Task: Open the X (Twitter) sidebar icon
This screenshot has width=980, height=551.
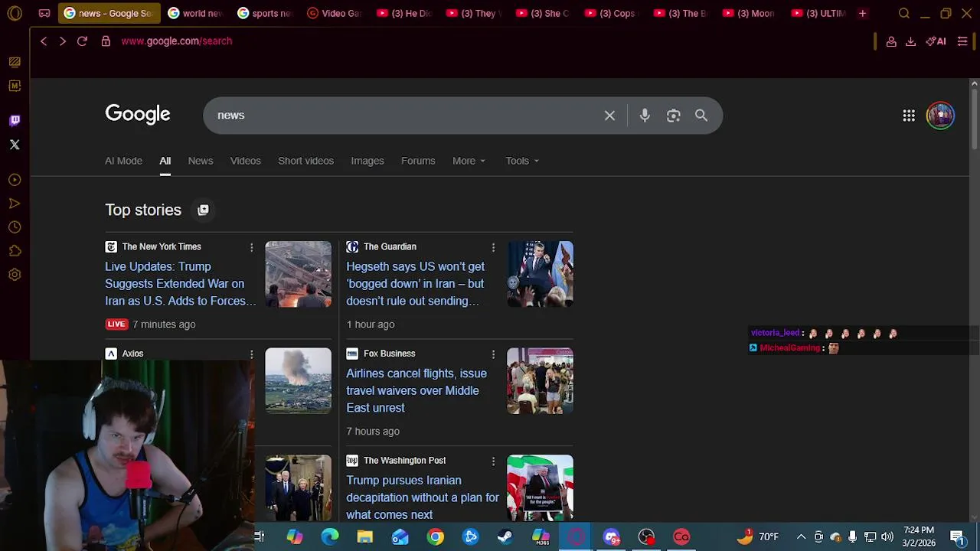Action: [15, 145]
